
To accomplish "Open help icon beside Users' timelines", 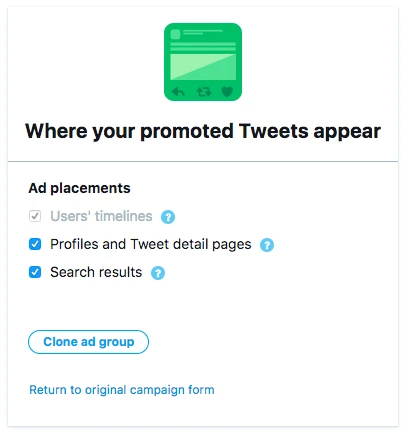I will [x=168, y=217].
